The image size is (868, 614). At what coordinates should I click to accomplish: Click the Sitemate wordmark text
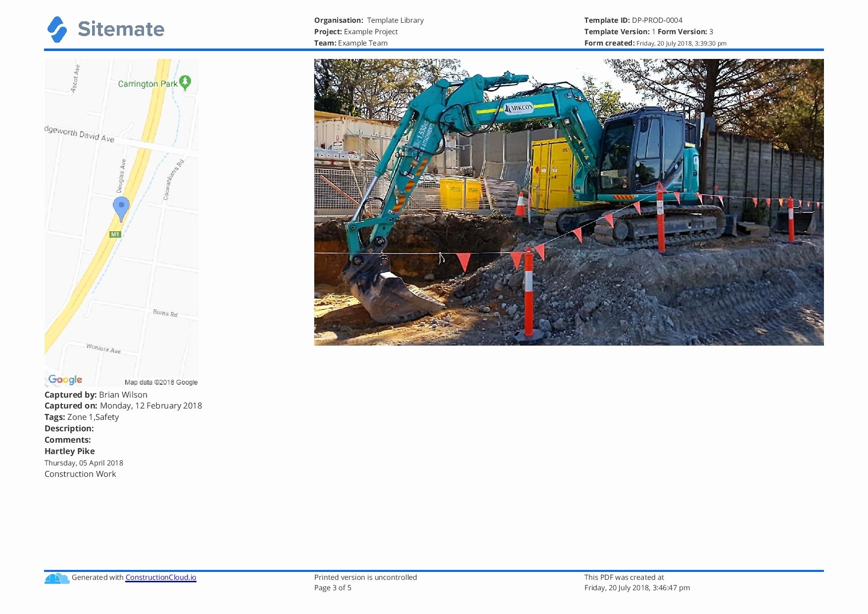[x=121, y=29]
